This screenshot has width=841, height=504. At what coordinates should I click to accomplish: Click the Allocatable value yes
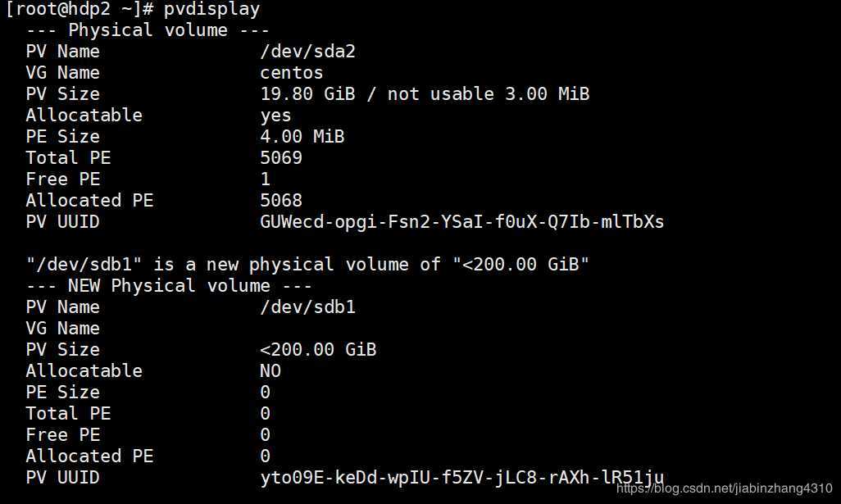(x=275, y=115)
